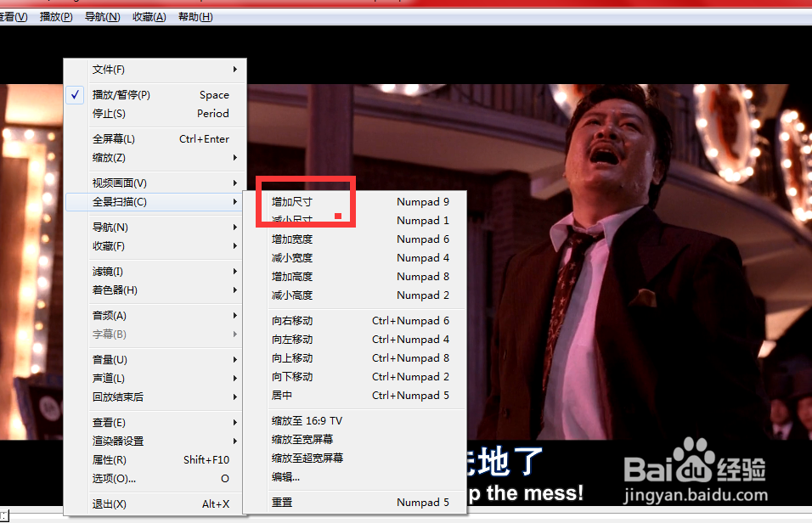
Task: Open the 播放(P) menu in menu bar
Action: coord(56,17)
